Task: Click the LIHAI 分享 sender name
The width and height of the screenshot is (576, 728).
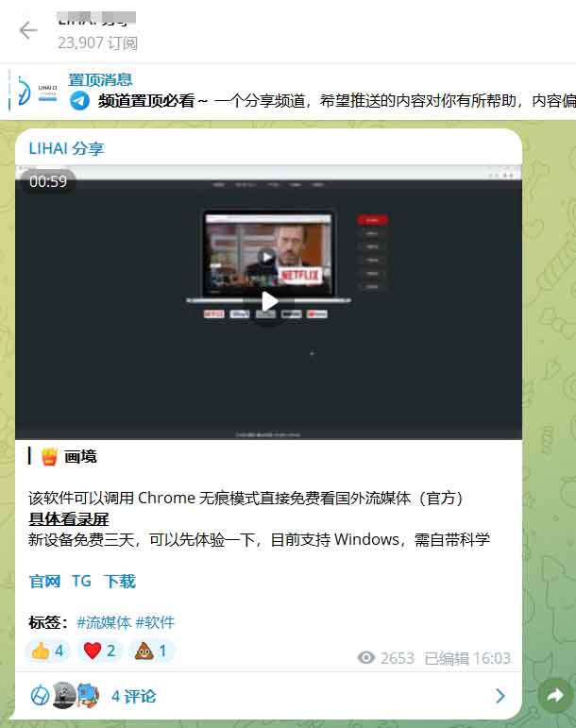Action: (x=66, y=148)
